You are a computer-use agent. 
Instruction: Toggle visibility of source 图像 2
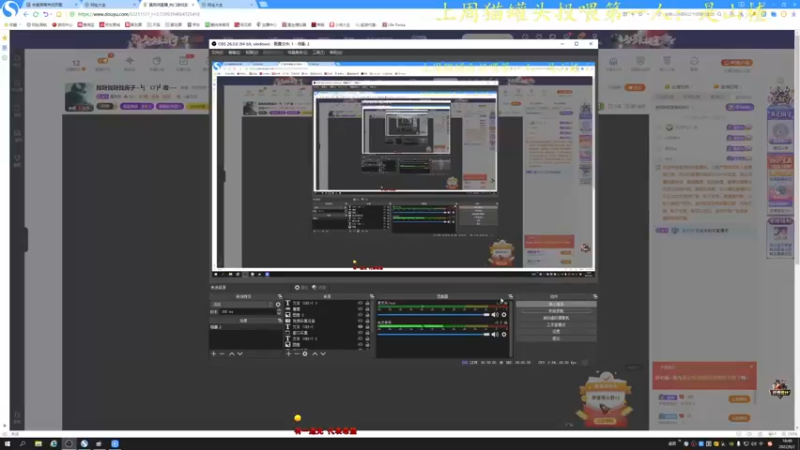point(360,315)
